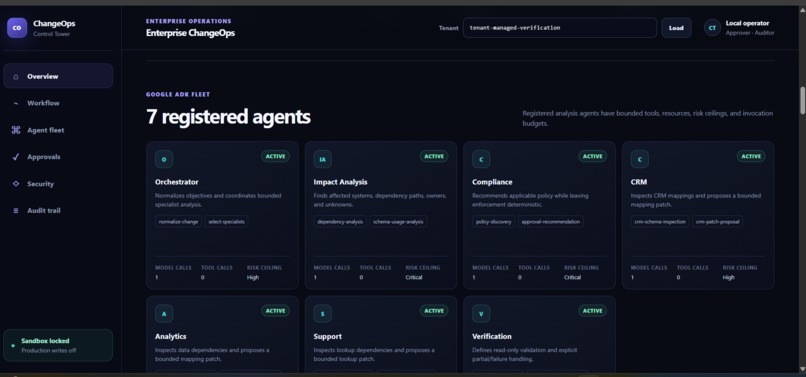Click the crm-patch-proposal tag
The image size is (806, 377).
(718, 222)
